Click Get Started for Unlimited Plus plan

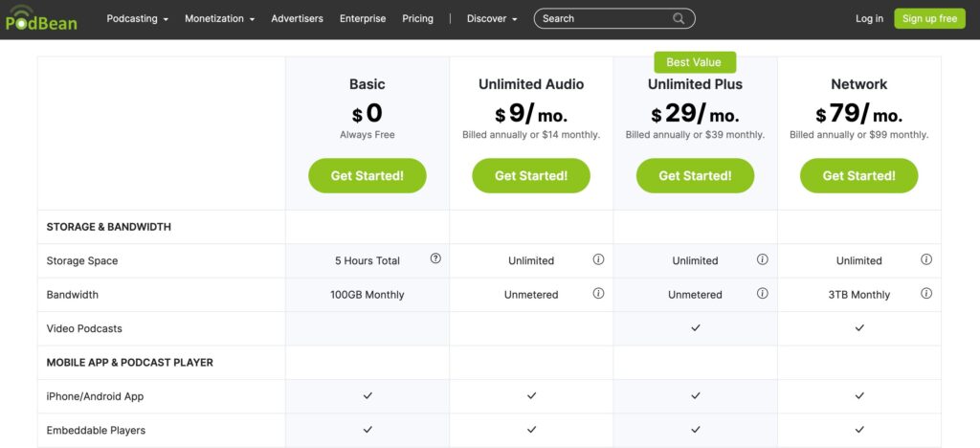pyautogui.click(x=695, y=175)
